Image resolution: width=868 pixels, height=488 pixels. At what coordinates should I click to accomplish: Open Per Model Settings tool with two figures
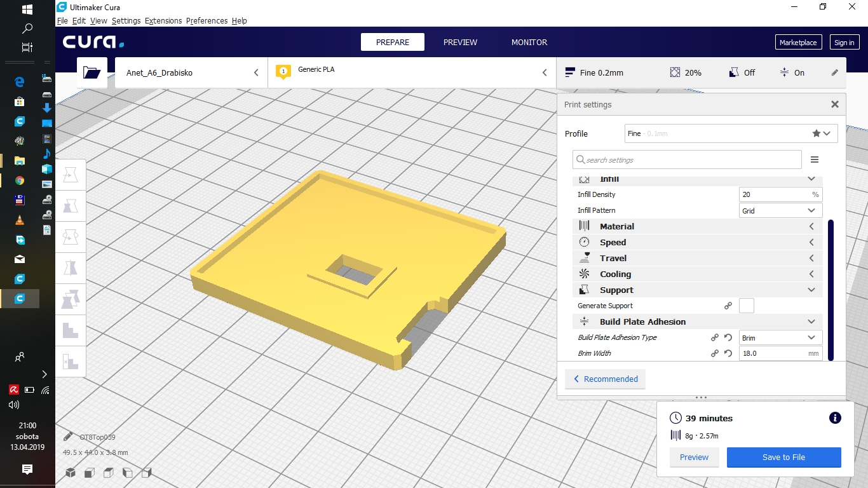(x=71, y=299)
